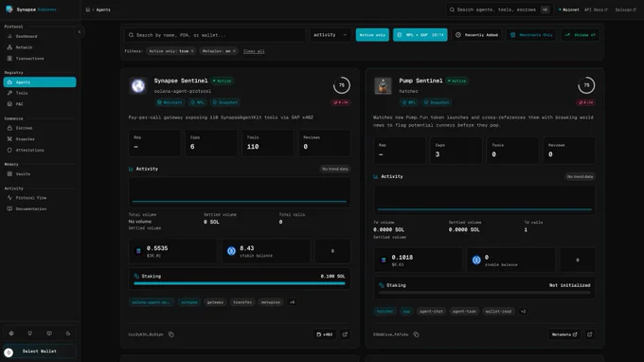Remove the Active only: true chip
Screen dimensions: 644x362
click(192, 51)
